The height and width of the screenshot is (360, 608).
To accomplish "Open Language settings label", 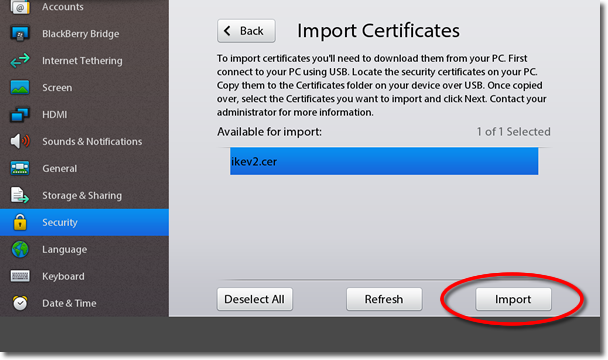I will [64, 249].
